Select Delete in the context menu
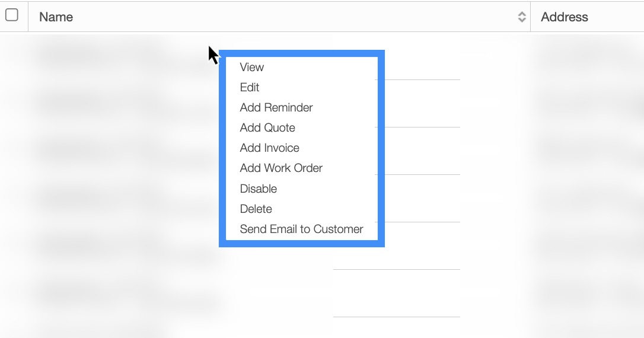The height and width of the screenshot is (338, 644). click(x=256, y=209)
